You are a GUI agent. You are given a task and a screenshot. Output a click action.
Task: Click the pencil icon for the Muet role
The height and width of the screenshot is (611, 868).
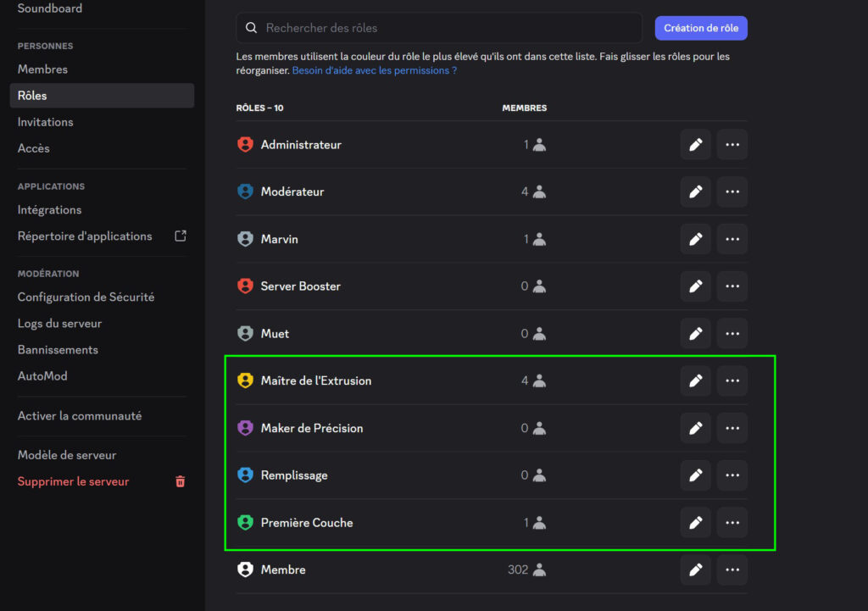[x=695, y=334]
